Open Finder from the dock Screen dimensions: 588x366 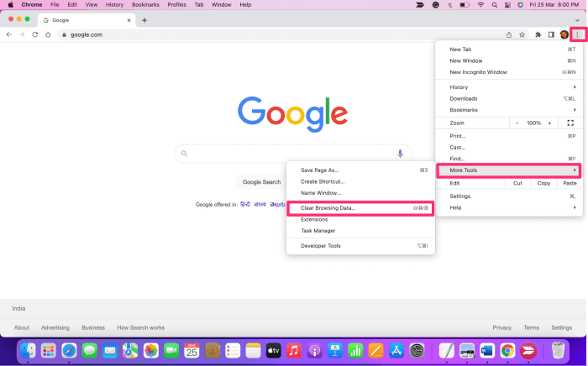tap(28, 351)
